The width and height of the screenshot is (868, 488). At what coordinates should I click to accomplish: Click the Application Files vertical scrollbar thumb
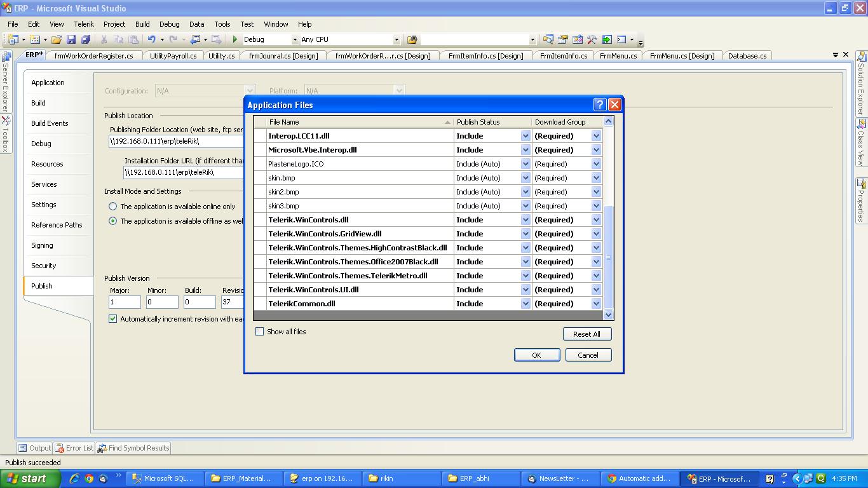608,257
